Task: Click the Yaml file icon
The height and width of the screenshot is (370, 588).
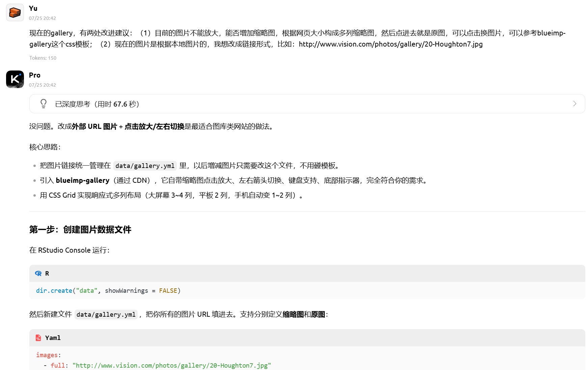Action: 38,338
